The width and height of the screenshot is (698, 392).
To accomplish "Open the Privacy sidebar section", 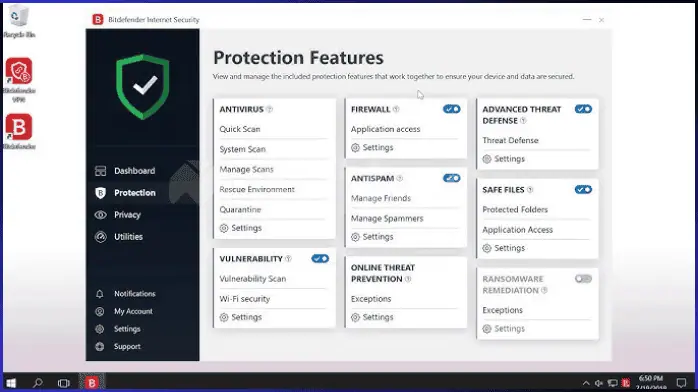I will point(127,214).
